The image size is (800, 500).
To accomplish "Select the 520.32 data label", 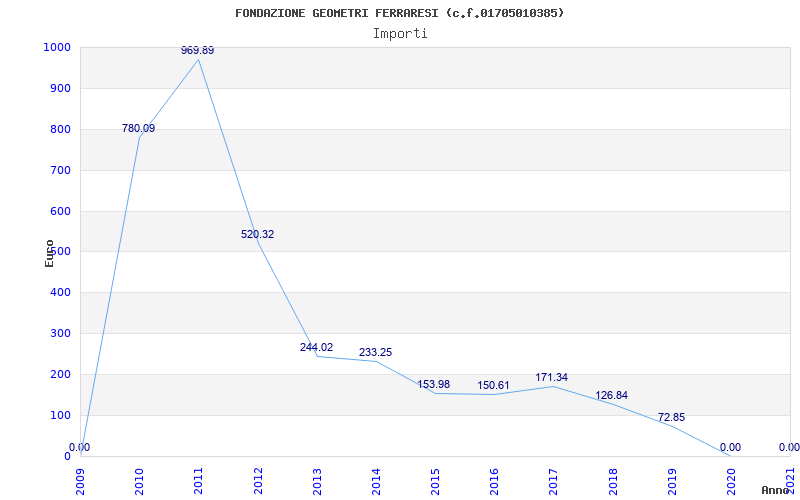I will (257, 234).
